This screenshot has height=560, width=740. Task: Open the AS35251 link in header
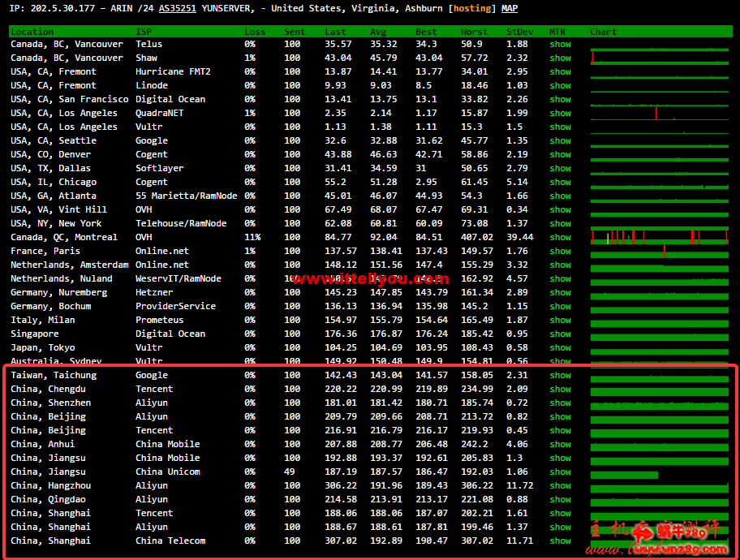click(178, 8)
